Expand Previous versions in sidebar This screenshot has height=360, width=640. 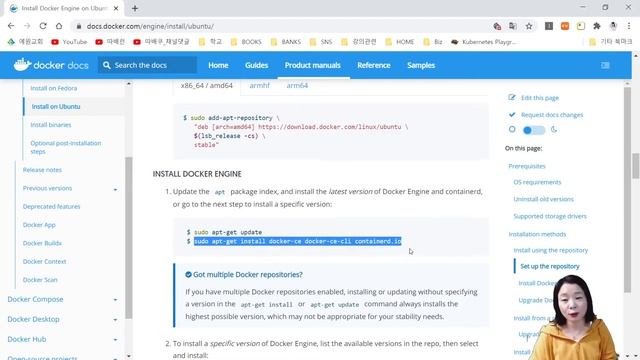pyautogui.click(x=115, y=189)
